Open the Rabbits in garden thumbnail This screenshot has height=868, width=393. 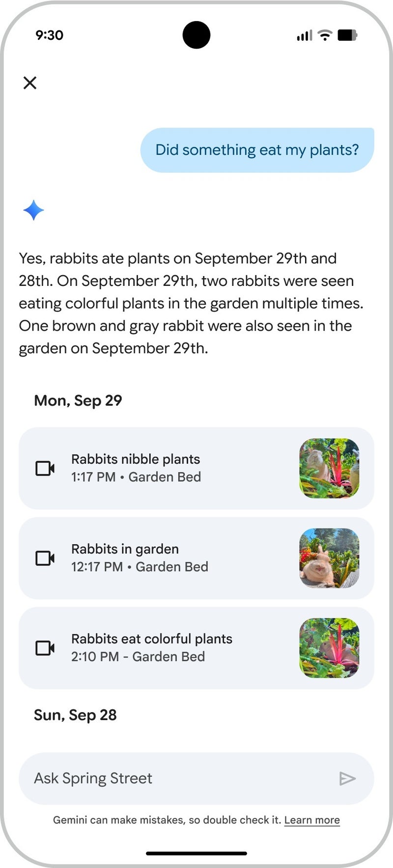(329, 558)
